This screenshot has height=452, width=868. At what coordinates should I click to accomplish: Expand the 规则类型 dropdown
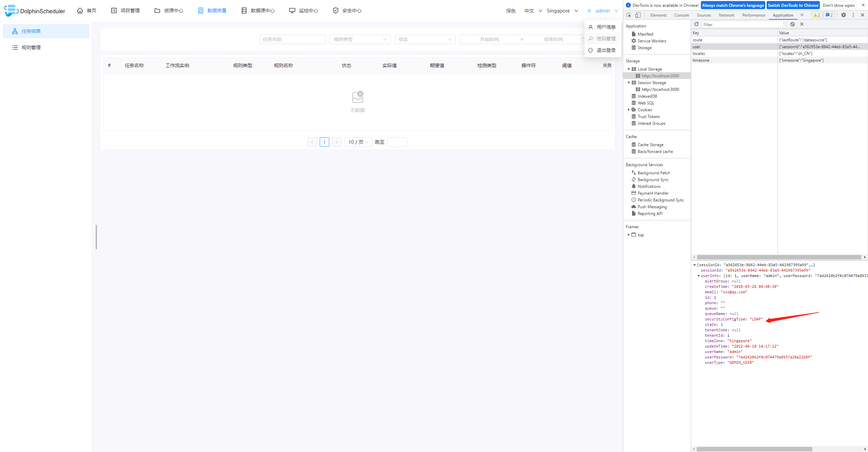[359, 39]
